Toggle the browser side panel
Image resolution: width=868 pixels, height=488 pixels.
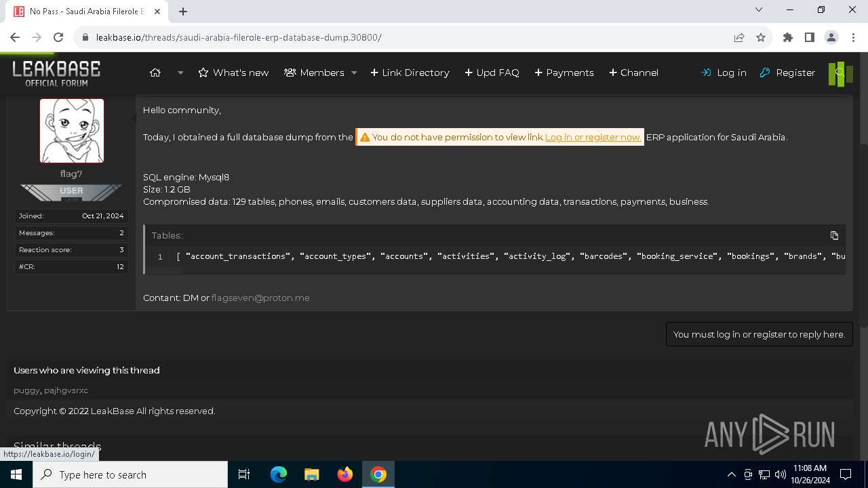810,37
